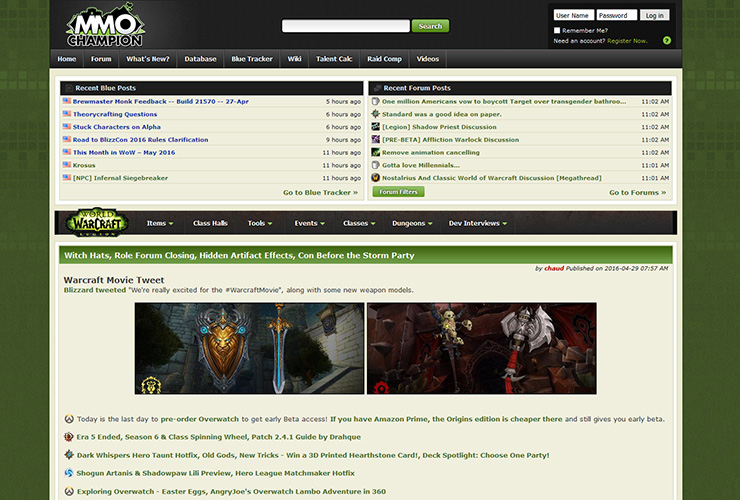Open the Talent Calc nav tab
This screenshot has height=500, width=740.
coord(334,59)
